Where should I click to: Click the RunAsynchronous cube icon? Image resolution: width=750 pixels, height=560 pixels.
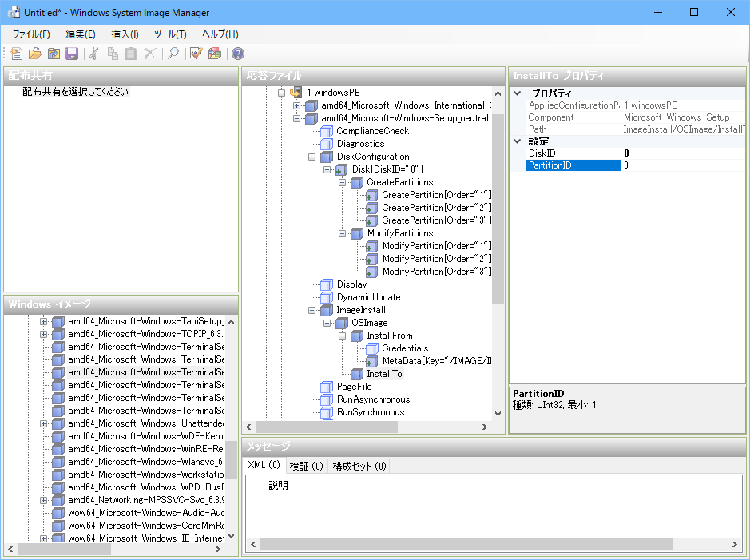327,399
